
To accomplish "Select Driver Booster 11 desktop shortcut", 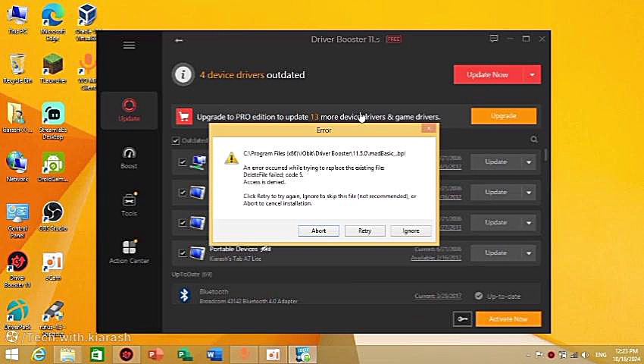I will tap(17, 269).
